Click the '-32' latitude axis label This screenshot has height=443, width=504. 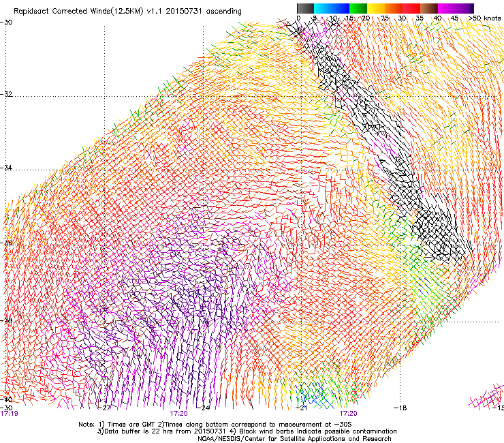[x=6, y=94]
